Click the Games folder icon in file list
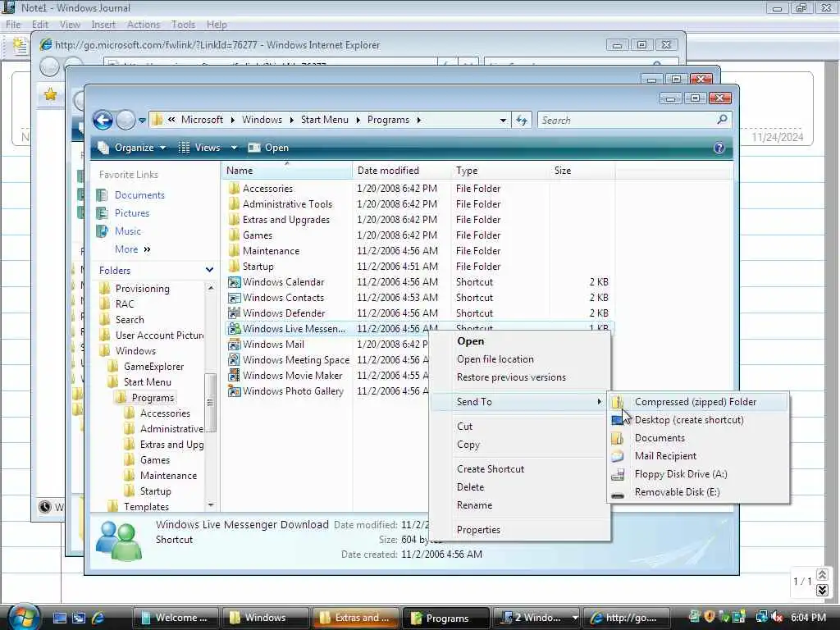 coord(234,235)
